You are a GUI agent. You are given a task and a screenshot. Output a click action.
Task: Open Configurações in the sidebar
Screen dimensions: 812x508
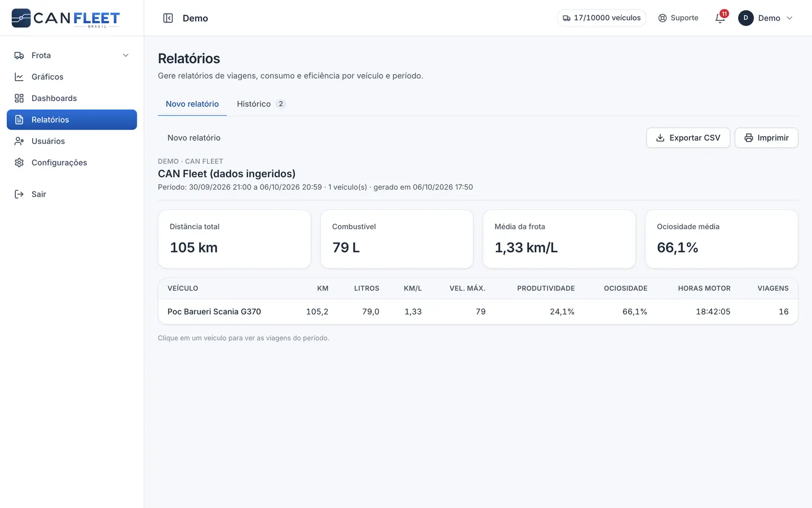(x=72, y=163)
